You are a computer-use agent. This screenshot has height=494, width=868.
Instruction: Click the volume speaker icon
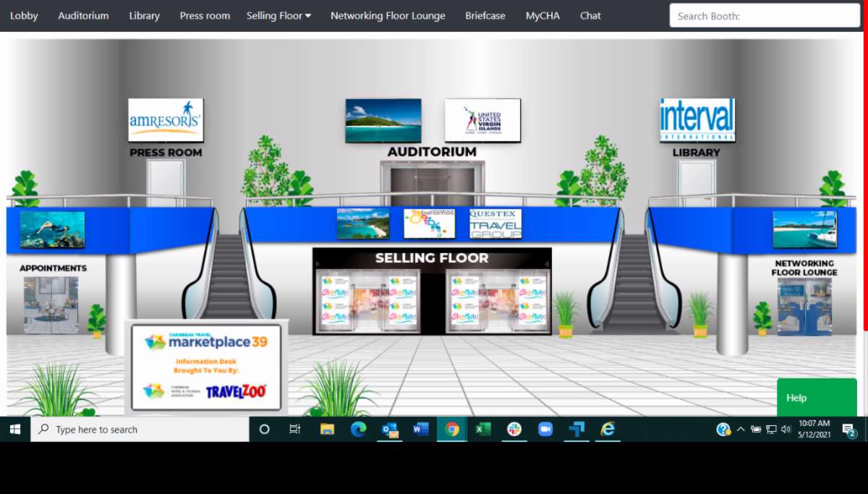(x=786, y=430)
